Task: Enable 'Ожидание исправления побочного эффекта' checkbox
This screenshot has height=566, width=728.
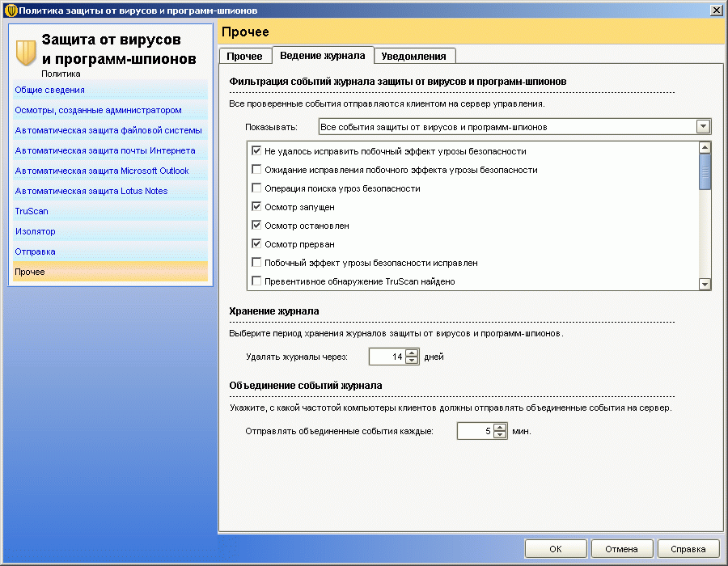Action: 256,169
